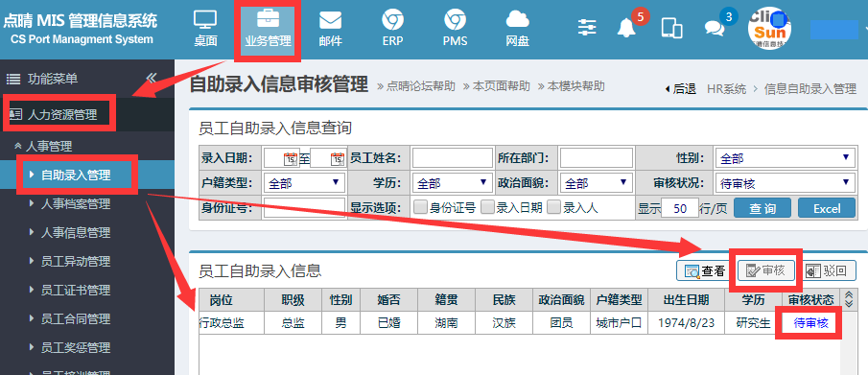Open the 桌面 desktop monitor icon
This screenshot has width=868, height=375.
click(205, 21)
